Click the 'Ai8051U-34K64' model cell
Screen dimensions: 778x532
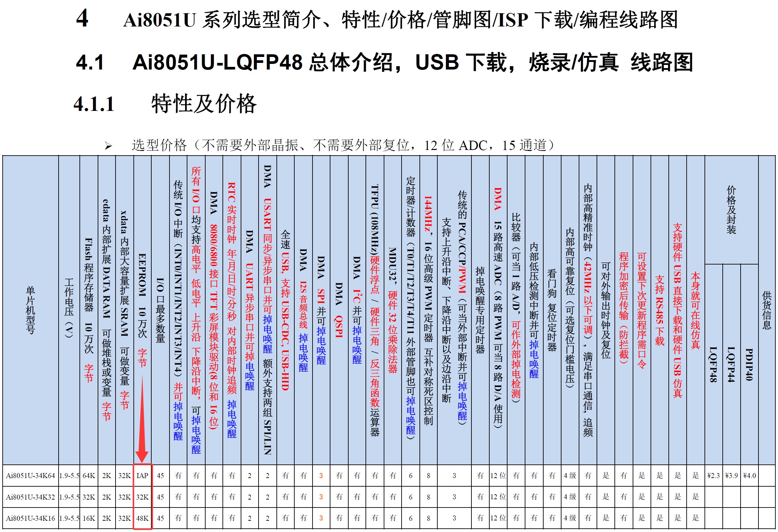[x=30, y=475]
